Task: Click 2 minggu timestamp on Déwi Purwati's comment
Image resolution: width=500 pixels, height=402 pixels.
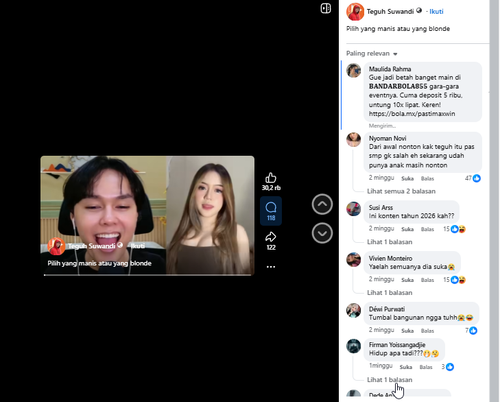Action: [x=381, y=330]
